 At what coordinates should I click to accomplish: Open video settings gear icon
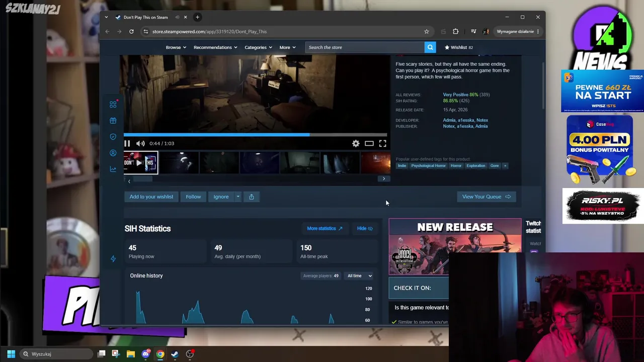(356, 144)
